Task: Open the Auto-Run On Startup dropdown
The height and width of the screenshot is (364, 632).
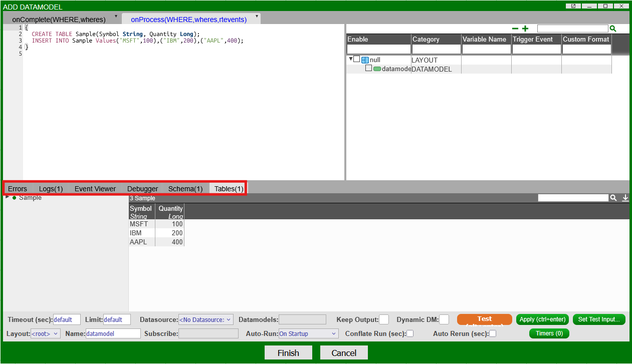Action: (308, 333)
